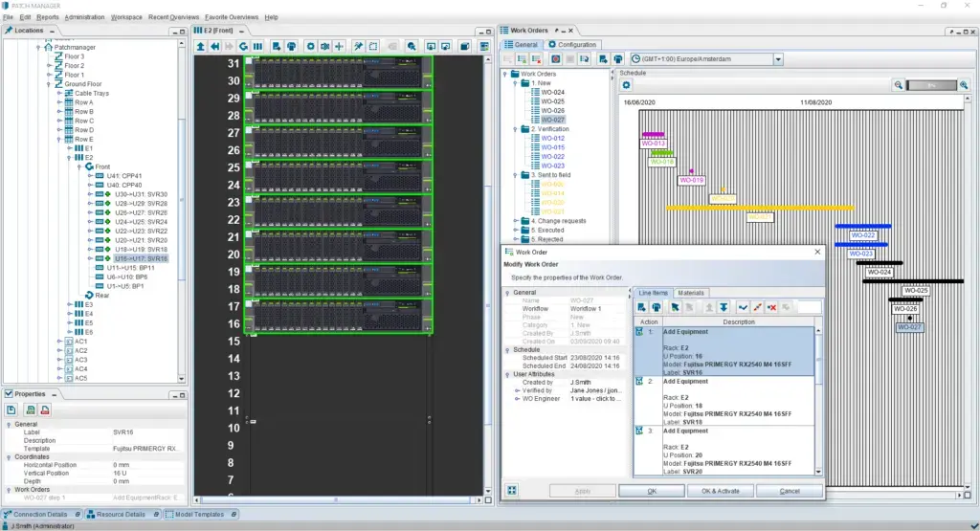
Task: Click the print icon in rack toolbar
Action: [290, 46]
